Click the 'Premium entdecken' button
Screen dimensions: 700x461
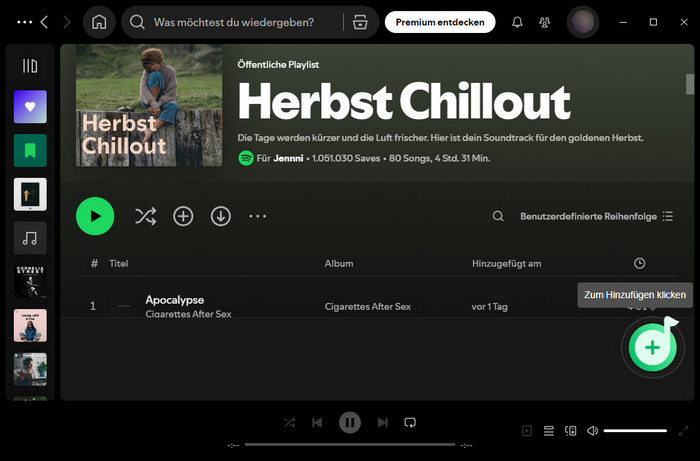pos(440,22)
